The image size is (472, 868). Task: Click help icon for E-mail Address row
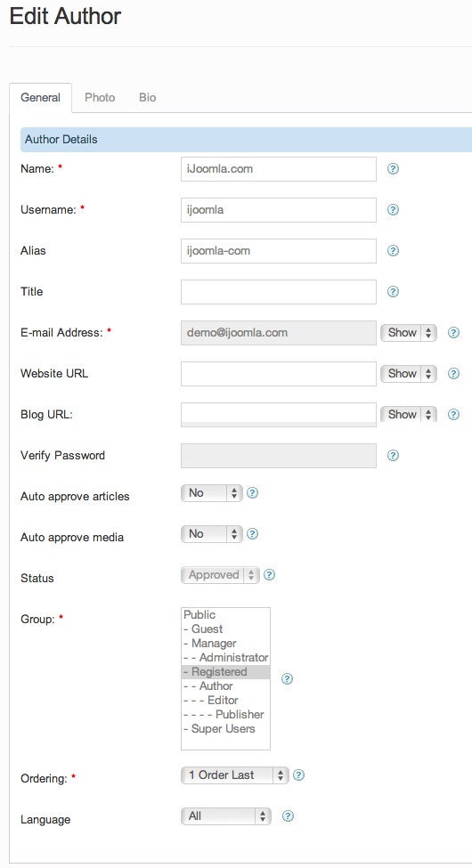(453, 333)
